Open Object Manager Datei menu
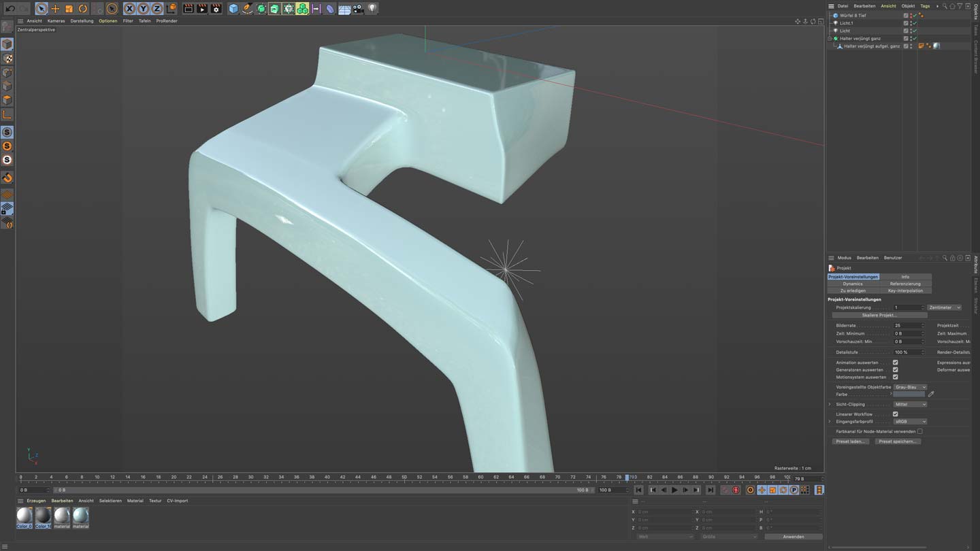This screenshot has width=980, height=551. point(843,6)
